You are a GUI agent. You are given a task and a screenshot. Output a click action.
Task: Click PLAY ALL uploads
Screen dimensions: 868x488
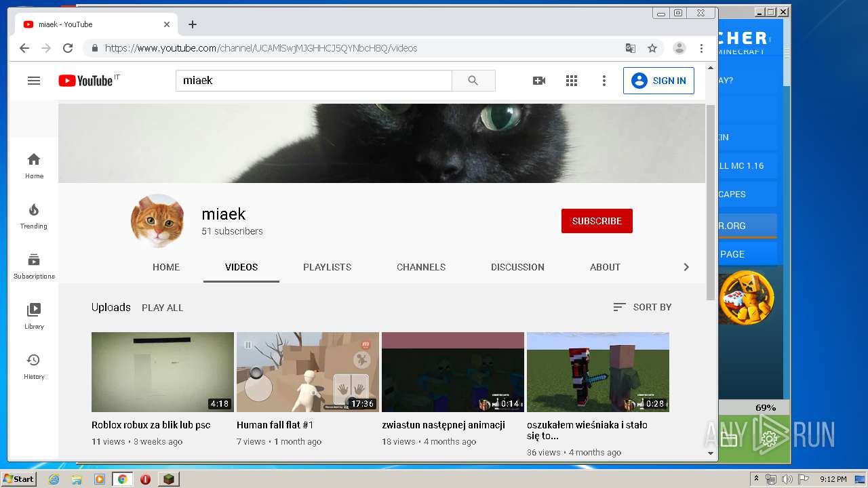pyautogui.click(x=162, y=308)
